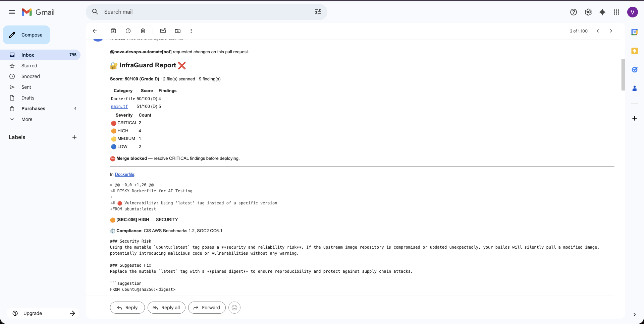The width and height of the screenshot is (644, 324).
Task: Move email to a folder
Action: coord(178,31)
